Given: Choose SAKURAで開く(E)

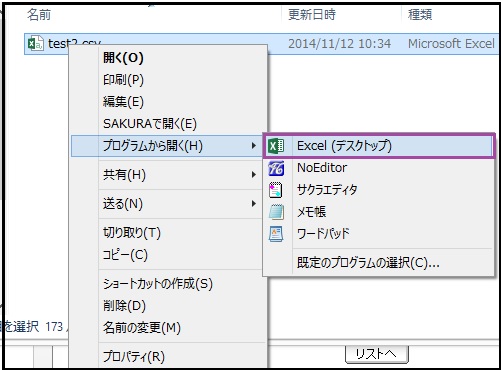Looking at the screenshot, I should click(x=167, y=124).
